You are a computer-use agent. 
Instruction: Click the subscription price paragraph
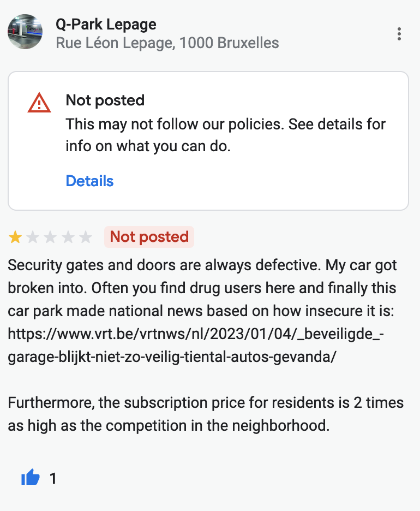(x=206, y=414)
